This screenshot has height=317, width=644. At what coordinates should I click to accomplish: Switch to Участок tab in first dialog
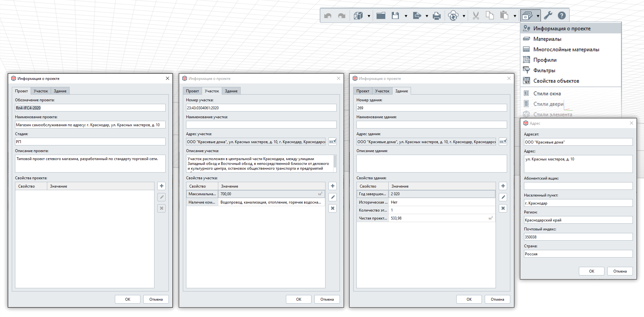41,91
